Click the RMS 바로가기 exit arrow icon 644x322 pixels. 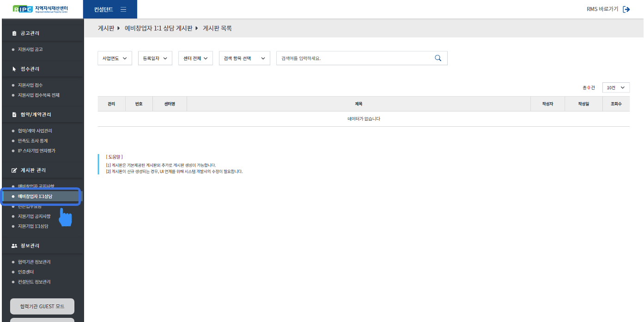click(626, 9)
